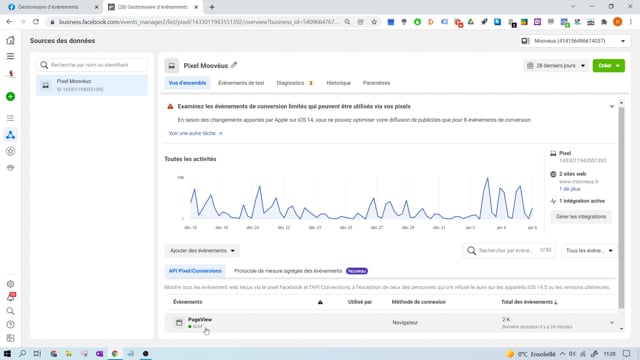640x360 pixels.
Task: Open Tous les évène... filter dropdown
Action: pos(589,251)
